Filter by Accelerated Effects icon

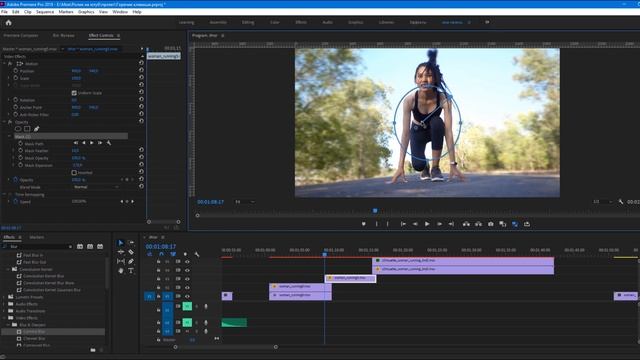click(80, 247)
